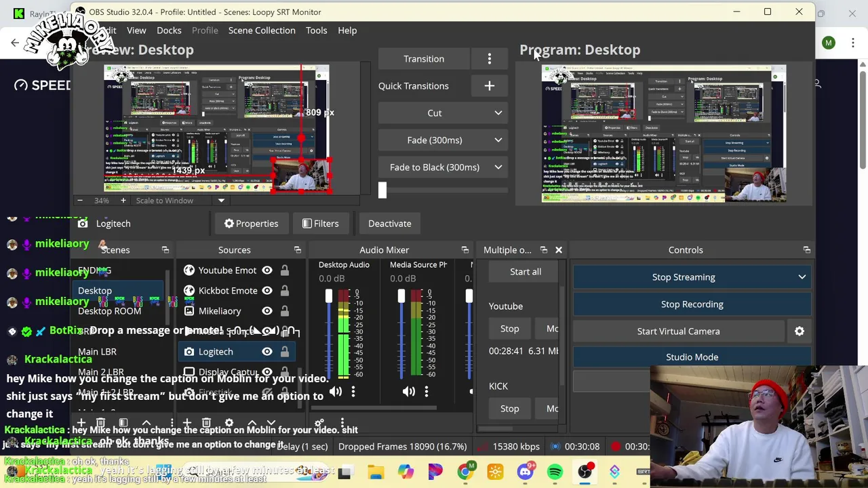Screen dimensions: 868x488
Task: Open selected source properties gear in Sources toolbar
Action: 229,424
